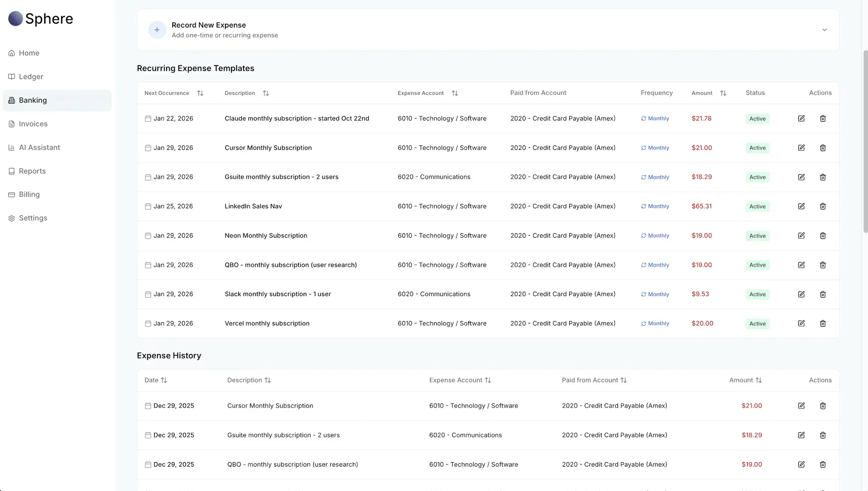Delete the Dec 29 Gsuite expense history entry
Screen dimensions: 868x491
click(823, 435)
